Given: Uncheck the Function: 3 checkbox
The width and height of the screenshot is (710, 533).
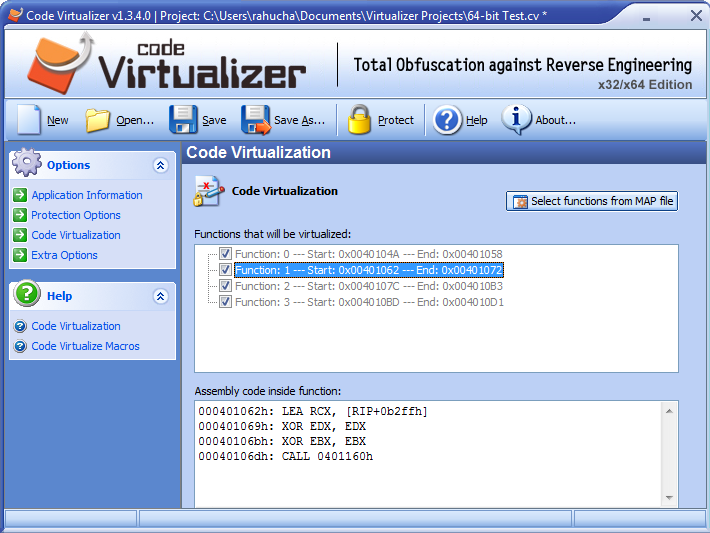Looking at the screenshot, I should [225, 302].
